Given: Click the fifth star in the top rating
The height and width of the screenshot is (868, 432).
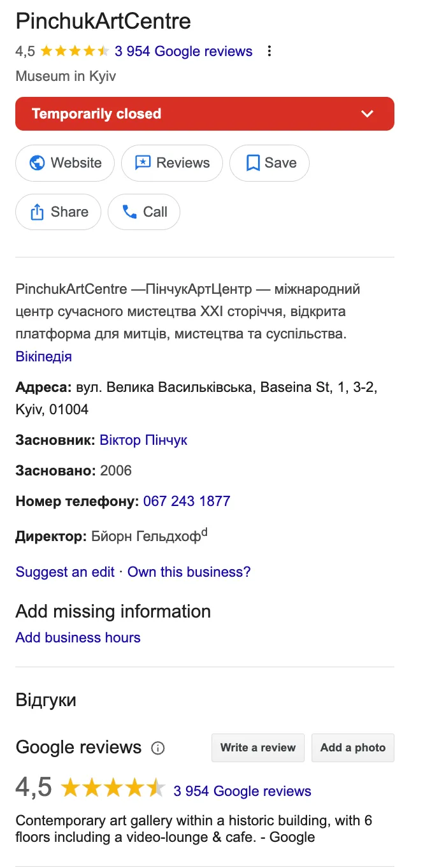Looking at the screenshot, I should (x=103, y=50).
